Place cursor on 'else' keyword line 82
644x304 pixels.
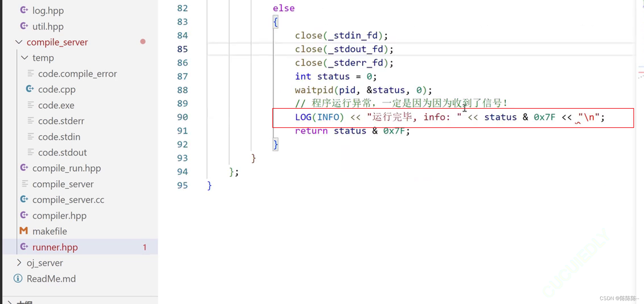point(284,8)
